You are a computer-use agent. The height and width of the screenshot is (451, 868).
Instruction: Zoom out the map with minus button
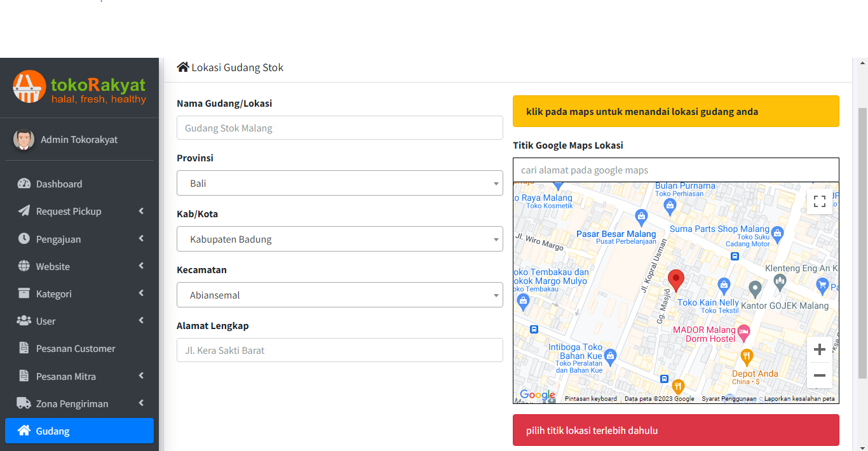point(820,375)
